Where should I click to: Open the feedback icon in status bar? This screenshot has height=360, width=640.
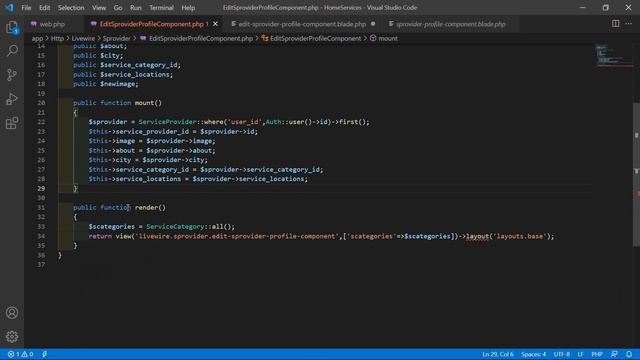(614, 354)
